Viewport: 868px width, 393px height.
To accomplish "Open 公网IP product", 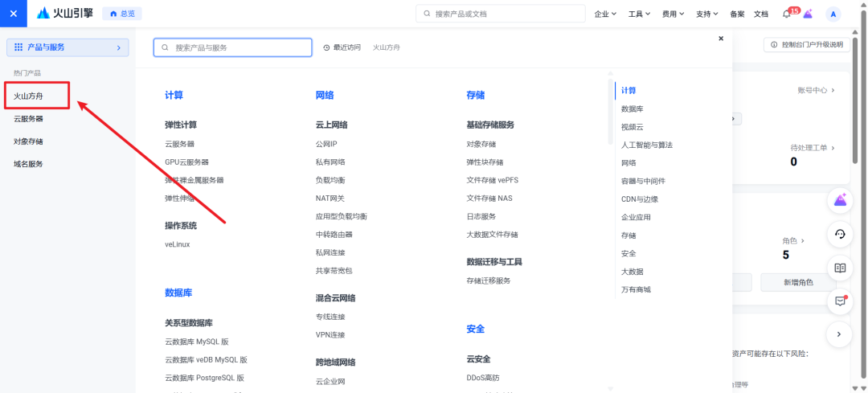I will coord(326,144).
